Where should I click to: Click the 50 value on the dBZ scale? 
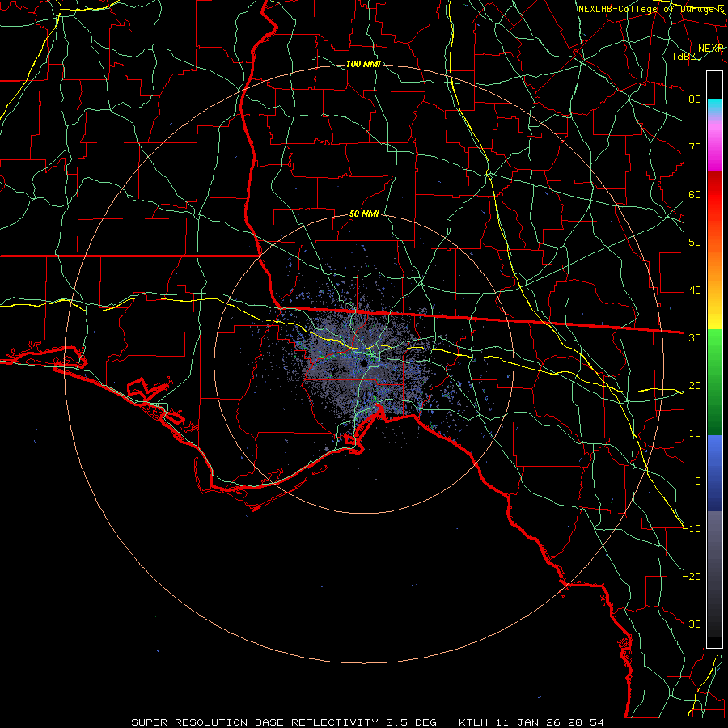coord(695,243)
